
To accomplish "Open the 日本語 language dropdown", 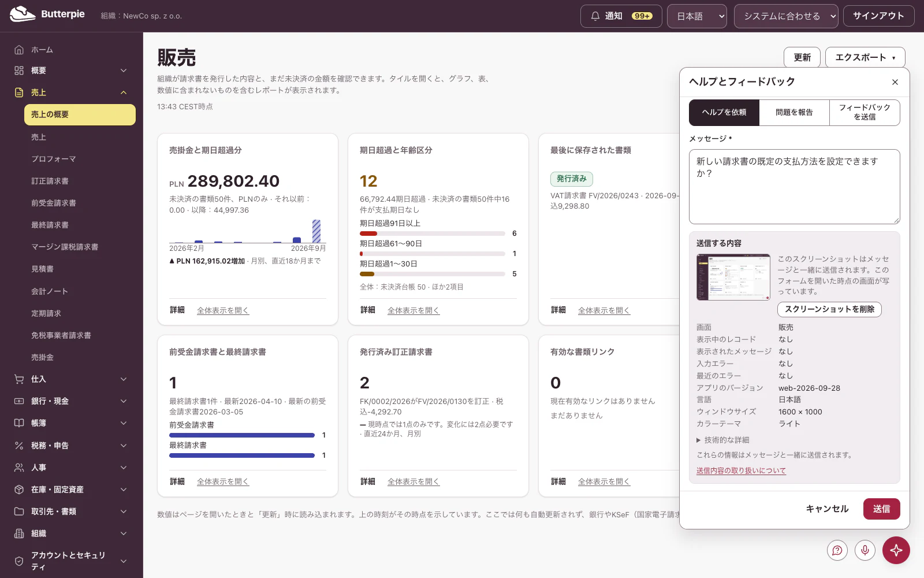I will click(697, 16).
